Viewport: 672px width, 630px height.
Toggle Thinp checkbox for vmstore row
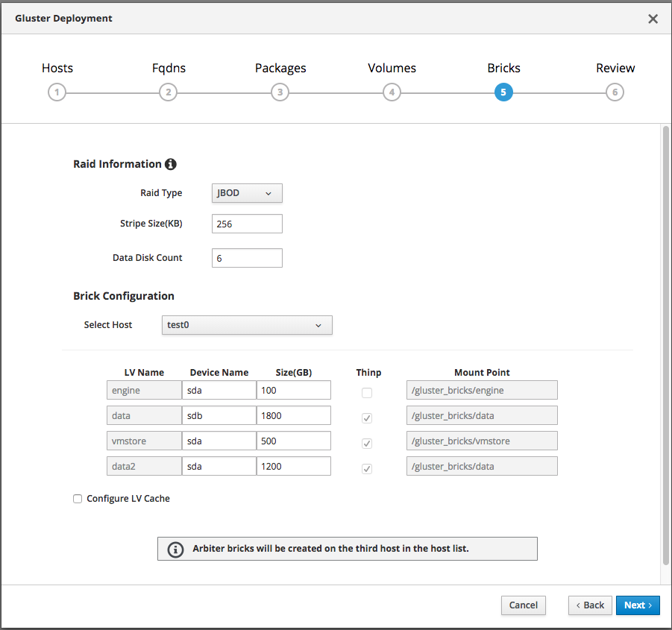(367, 444)
